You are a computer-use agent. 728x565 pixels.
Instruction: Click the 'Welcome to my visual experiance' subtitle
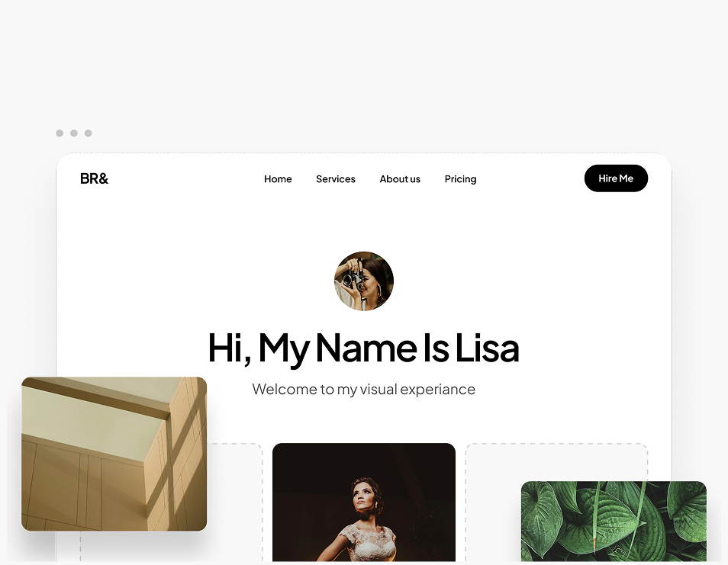click(363, 389)
